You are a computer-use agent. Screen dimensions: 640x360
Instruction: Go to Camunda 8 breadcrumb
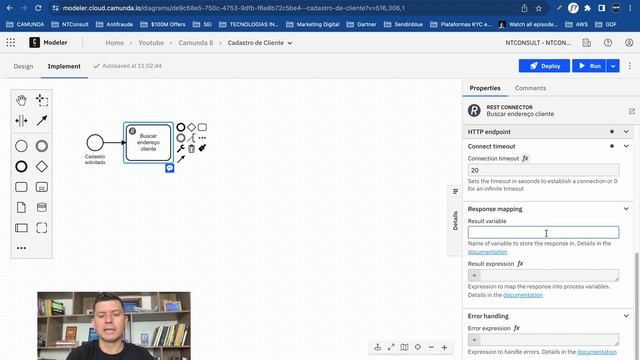coord(196,42)
